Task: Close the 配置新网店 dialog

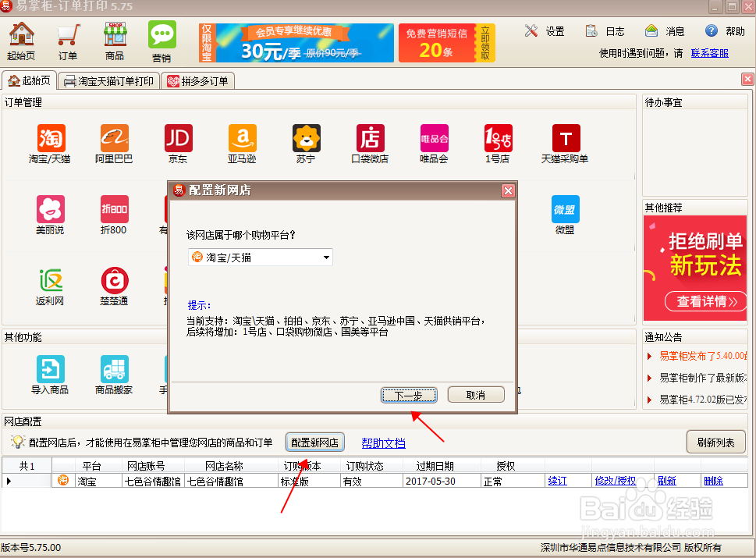Action: [508, 191]
